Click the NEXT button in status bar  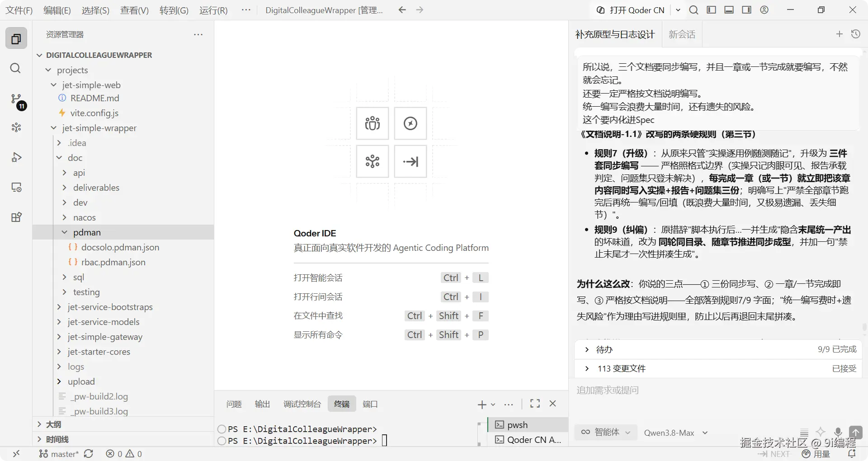[774, 454]
